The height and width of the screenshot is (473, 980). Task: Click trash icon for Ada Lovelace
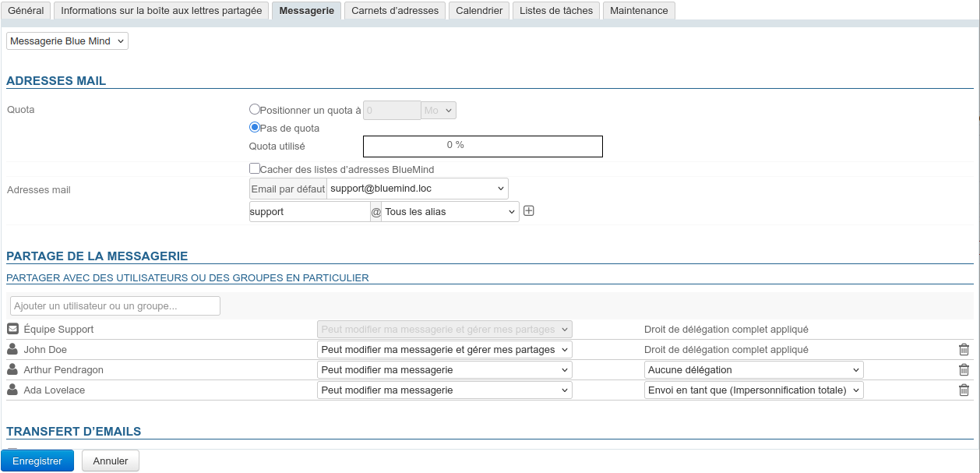tap(964, 390)
